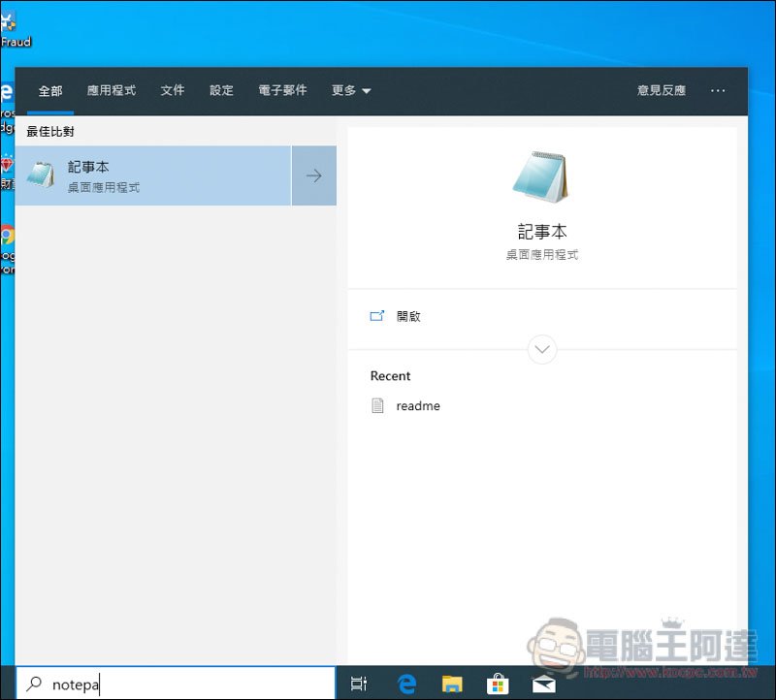776x700 pixels.
Task: Click the document icon beside readme
Action: tap(377, 405)
